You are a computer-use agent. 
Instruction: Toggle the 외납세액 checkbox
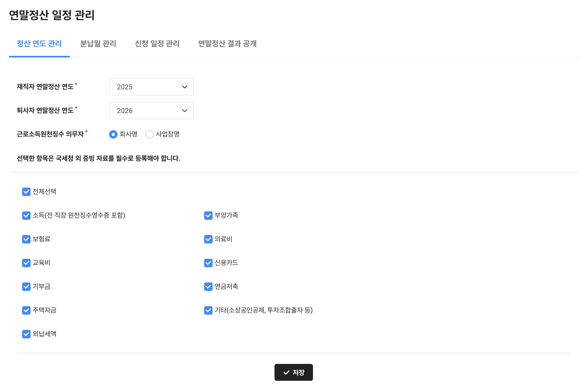coord(26,334)
